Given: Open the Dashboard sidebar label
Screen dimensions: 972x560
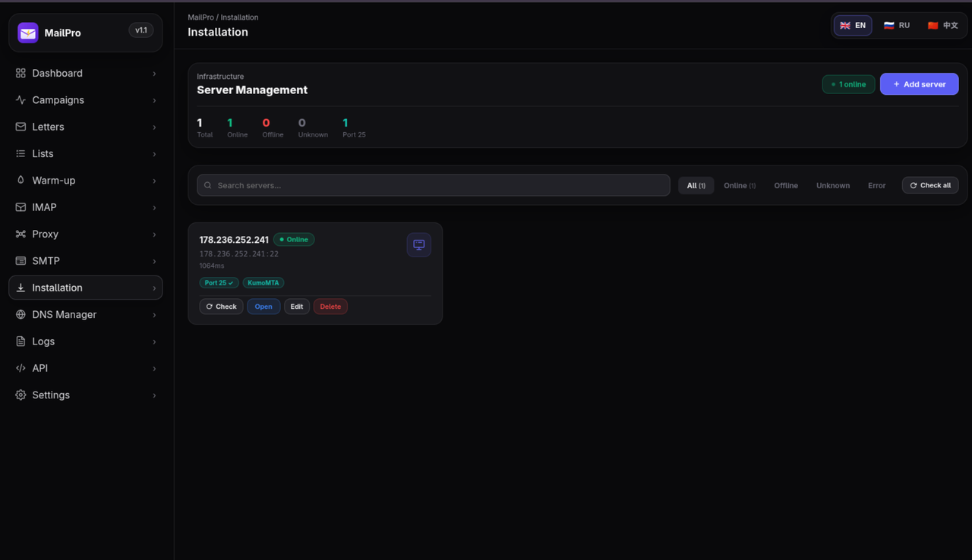Looking at the screenshot, I should [x=57, y=73].
